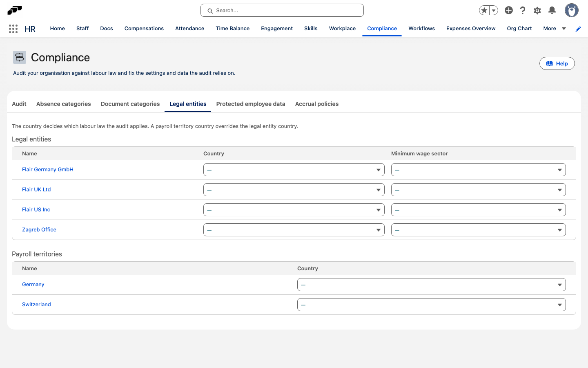Open the Workflows nav tab
Screen dimensions: 588x368
pos(422,29)
